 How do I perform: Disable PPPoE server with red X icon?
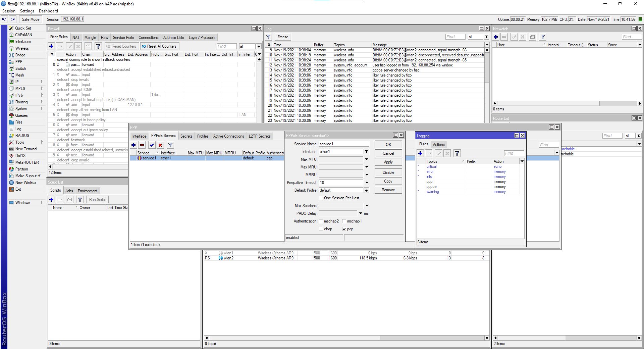pyautogui.click(x=160, y=145)
